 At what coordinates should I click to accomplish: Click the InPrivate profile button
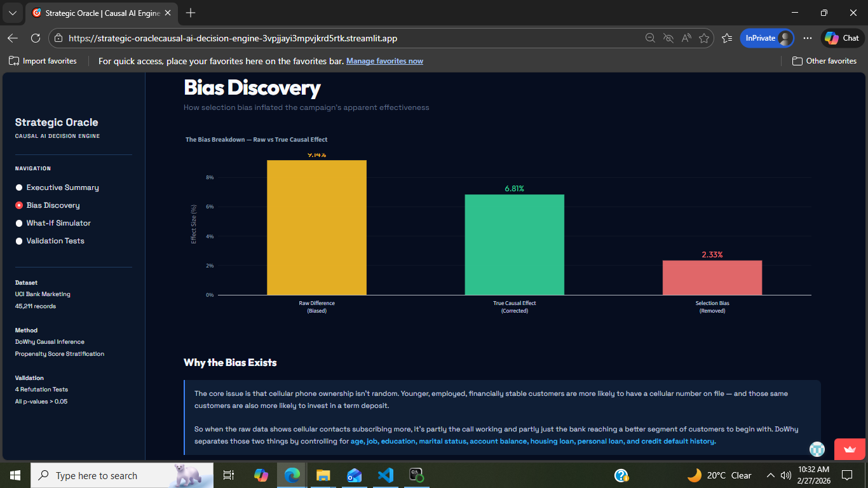pyautogui.click(x=767, y=38)
